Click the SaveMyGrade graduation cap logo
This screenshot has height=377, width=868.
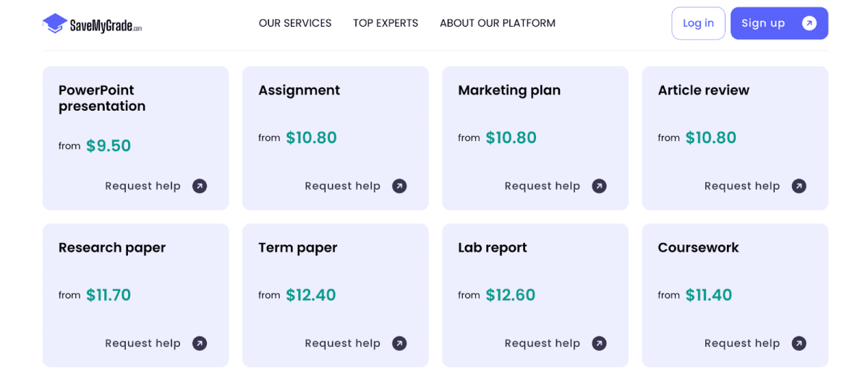pos(55,24)
